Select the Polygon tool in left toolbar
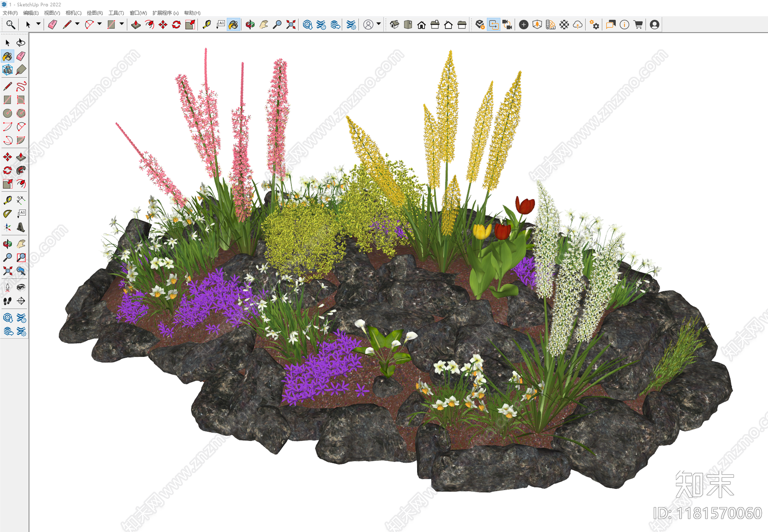The image size is (768, 532). (21, 113)
